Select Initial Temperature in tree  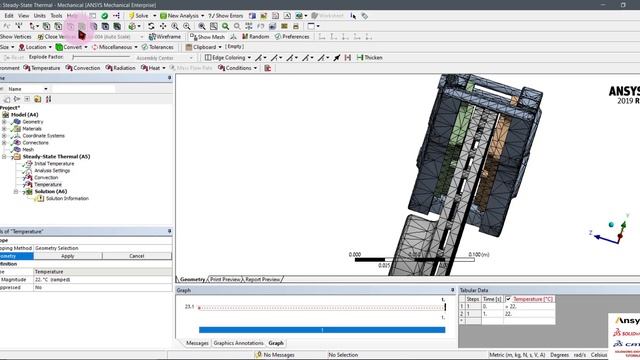pyautogui.click(x=54, y=163)
